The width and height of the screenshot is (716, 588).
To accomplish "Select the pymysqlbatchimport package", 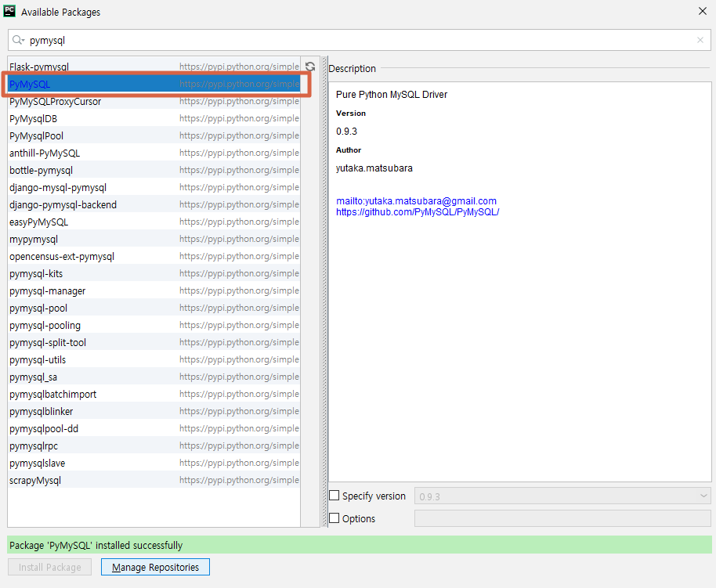I will pyautogui.click(x=154, y=395).
